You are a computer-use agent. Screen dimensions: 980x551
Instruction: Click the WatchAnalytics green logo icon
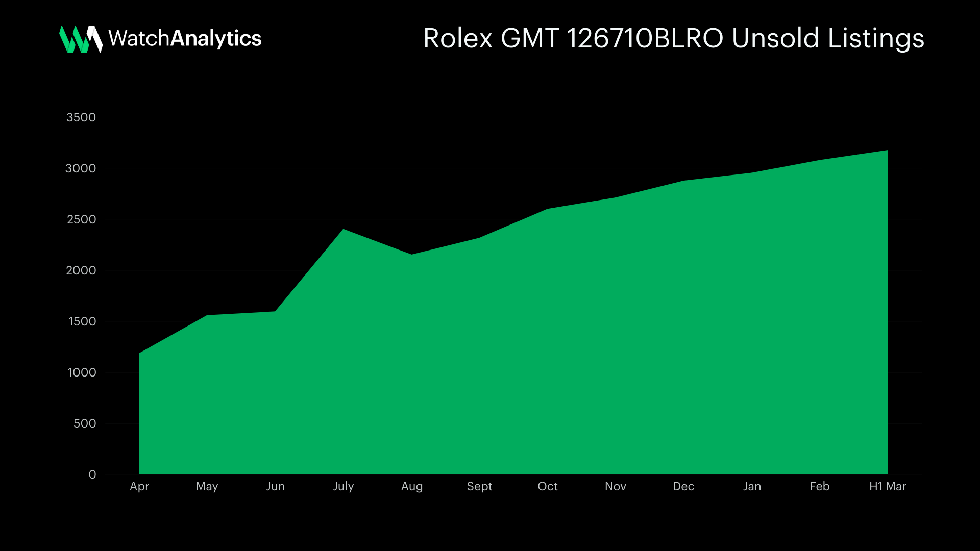pos(81,39)
